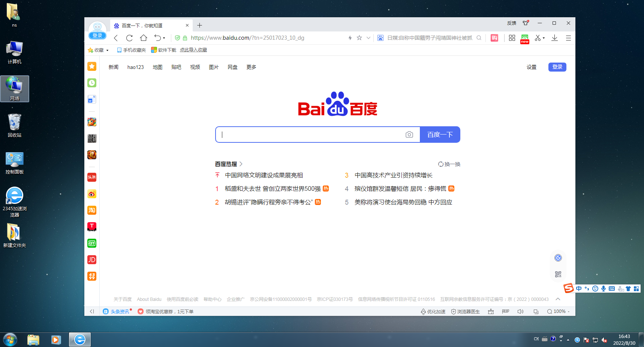Toggle sound mute icon in status bar
Viewport: 644px width, 347px height.
520,311
